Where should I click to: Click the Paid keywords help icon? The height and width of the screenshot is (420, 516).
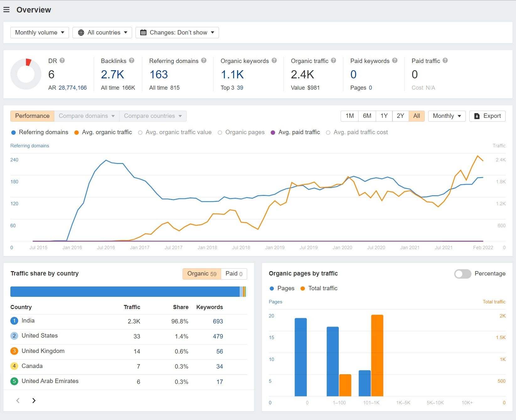click(395, 60)
